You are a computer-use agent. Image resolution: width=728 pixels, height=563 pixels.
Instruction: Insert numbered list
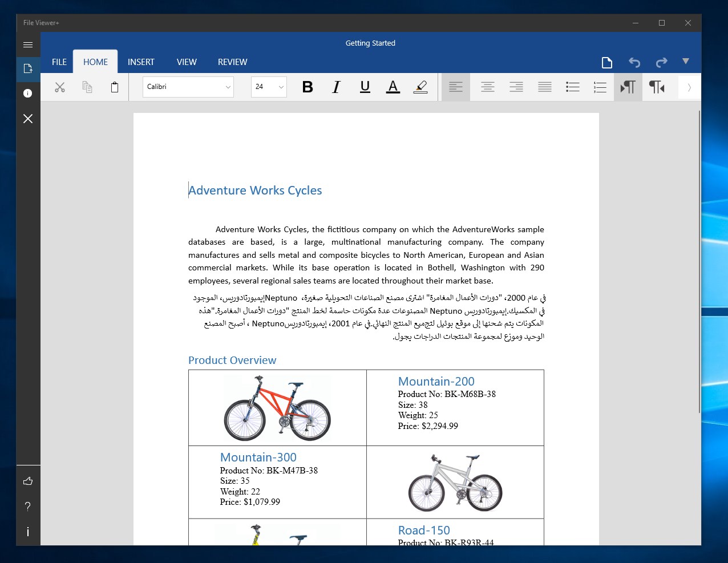tap(600, 87)
